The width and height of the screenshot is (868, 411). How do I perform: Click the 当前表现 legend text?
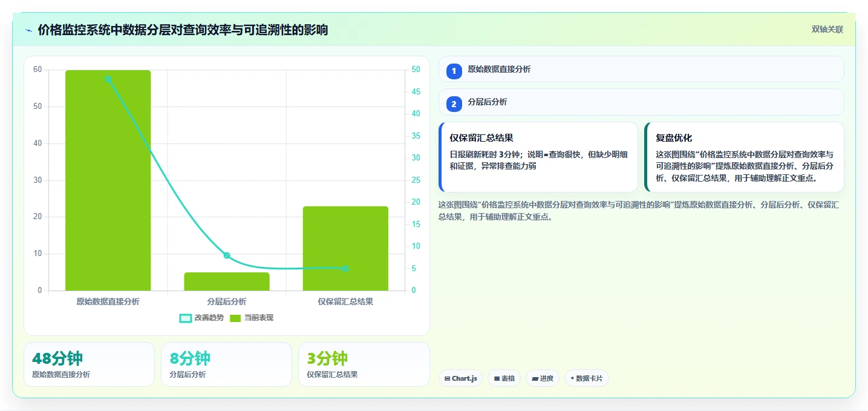coord(259,318)
